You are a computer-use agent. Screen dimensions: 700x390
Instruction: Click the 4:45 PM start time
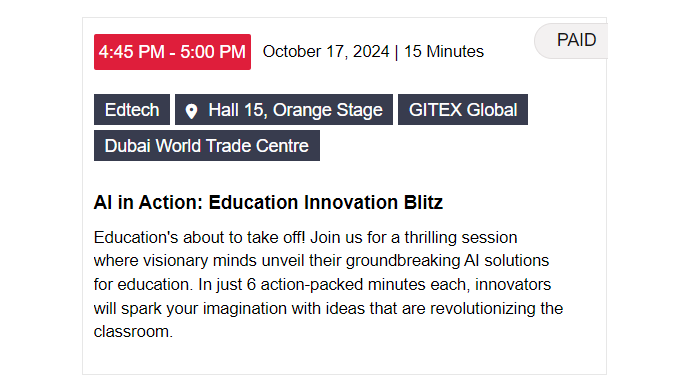(x=132, y=52)
